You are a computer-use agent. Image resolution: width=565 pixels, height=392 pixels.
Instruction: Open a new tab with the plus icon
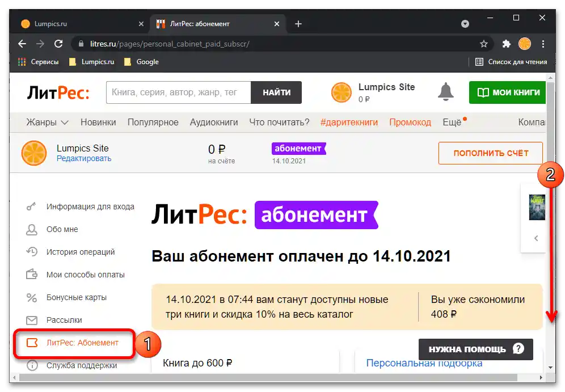click(x=298, y=24)
